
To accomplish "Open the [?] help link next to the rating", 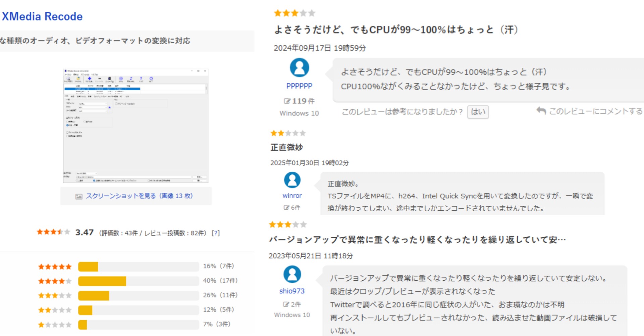I will coord(216,233).
